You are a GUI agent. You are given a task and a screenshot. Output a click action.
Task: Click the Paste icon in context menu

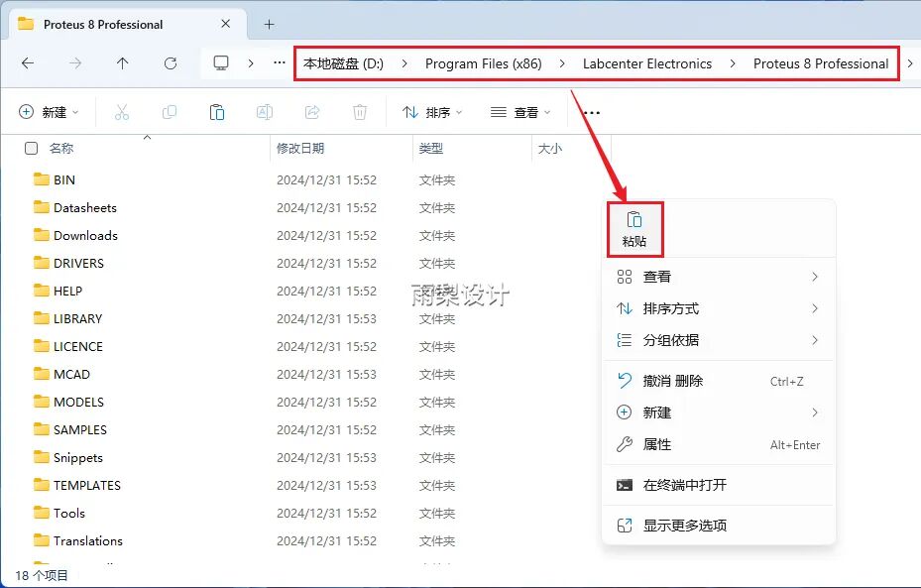click(633, 228)
